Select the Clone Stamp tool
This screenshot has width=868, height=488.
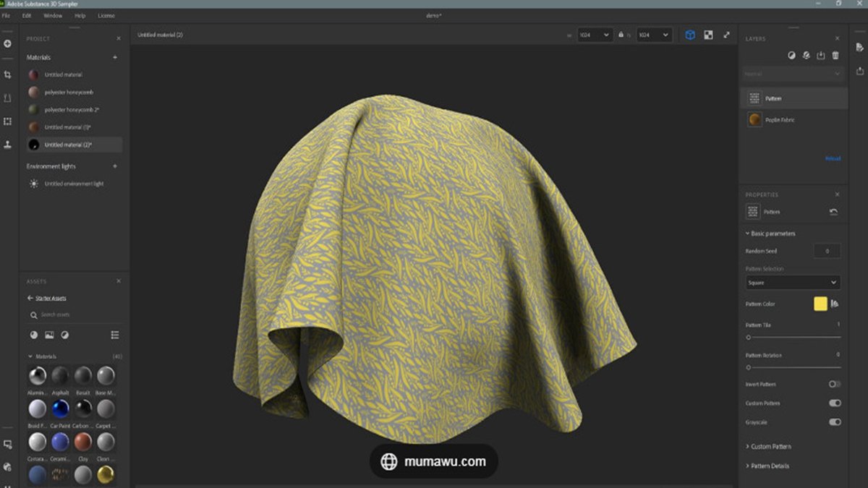point(7,145)
